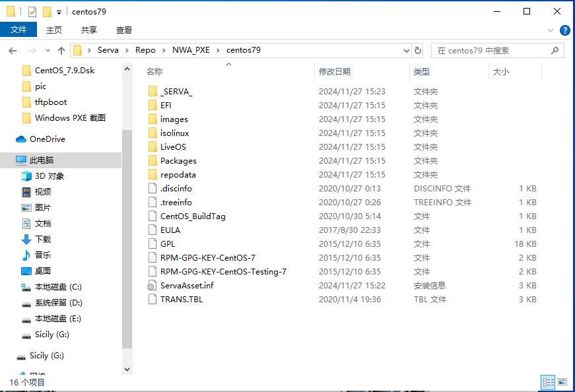The height and width of the screenshot is (392, 575).
Task: Click NWA_PXE in the breadcrumb path
Action: pos(191,50)
